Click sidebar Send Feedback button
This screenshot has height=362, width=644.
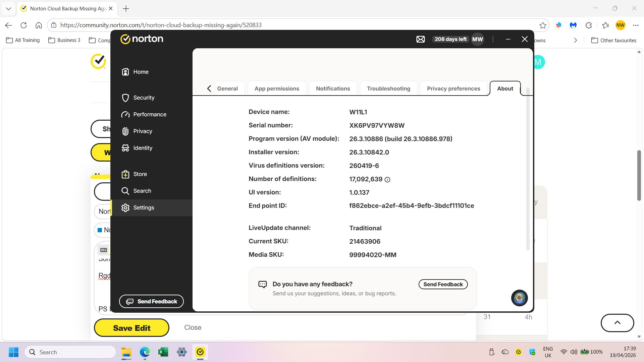[x=151, y=301]
